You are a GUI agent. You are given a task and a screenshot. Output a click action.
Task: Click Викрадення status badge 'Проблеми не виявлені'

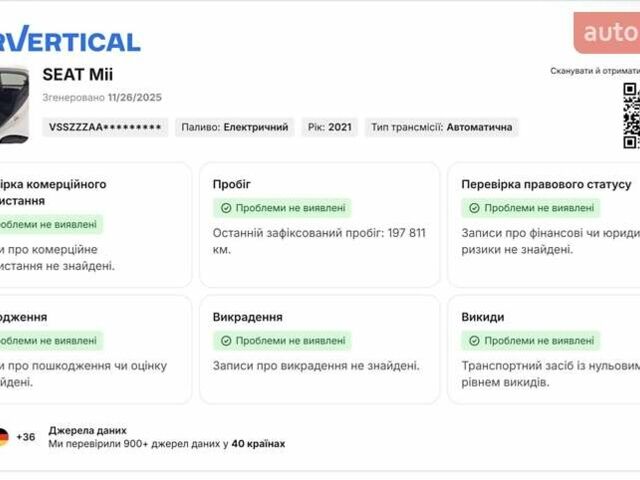(282, 341)
